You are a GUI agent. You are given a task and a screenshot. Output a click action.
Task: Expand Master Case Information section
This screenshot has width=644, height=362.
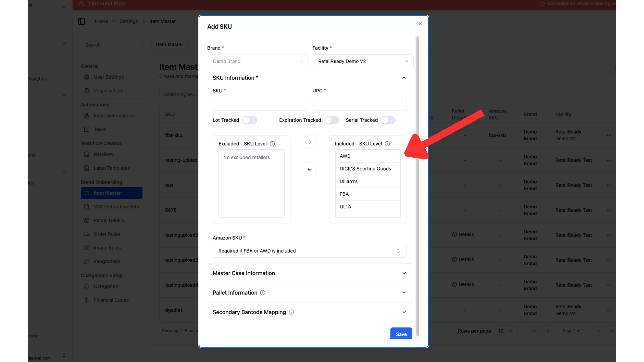pyautogui.click(x=310, y=273)
